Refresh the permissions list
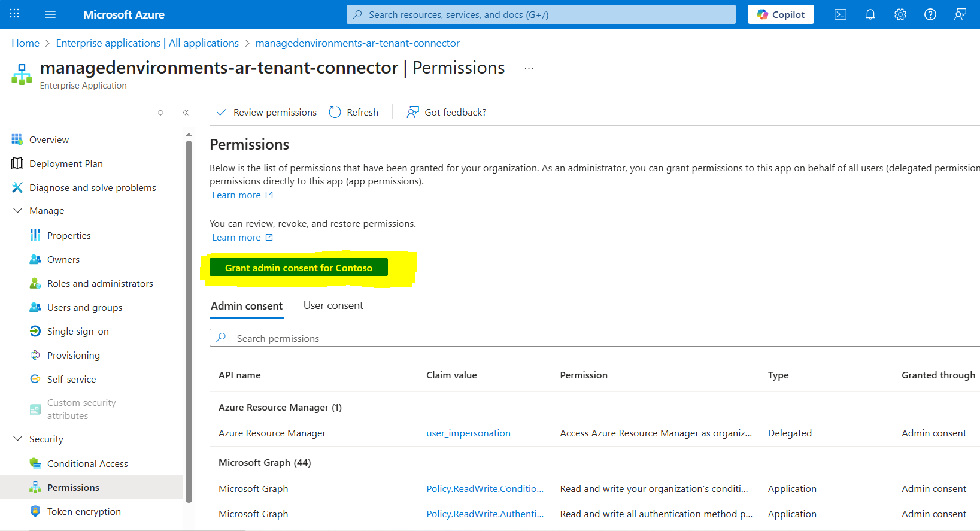This screenshot has height=531, width=980. pyautogui.click(x=354, y=113)
